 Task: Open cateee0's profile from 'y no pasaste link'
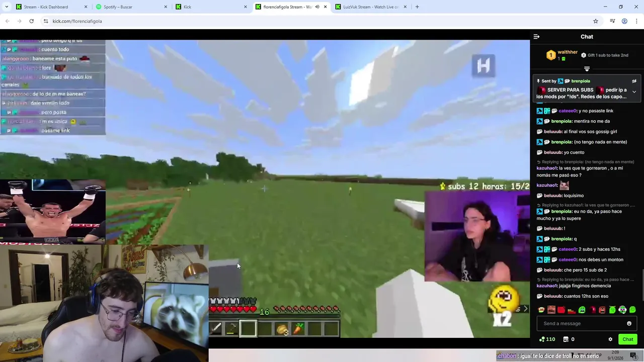point(568,111)
